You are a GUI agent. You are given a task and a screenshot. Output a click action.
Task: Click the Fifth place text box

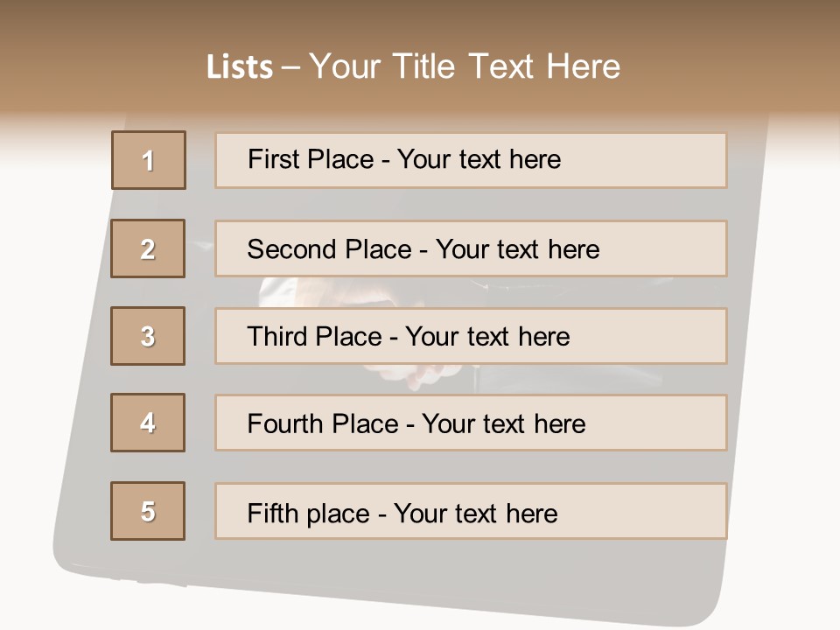(471, 512)
